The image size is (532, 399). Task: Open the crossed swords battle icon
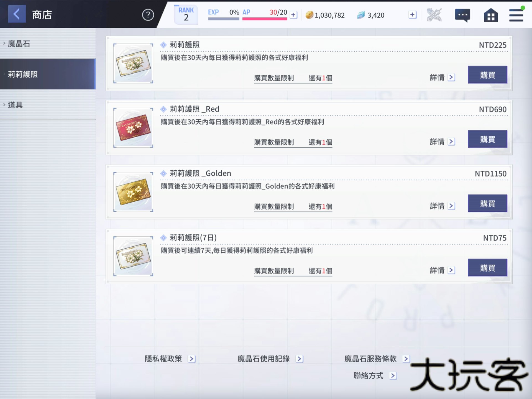click(x=434, y=15)
